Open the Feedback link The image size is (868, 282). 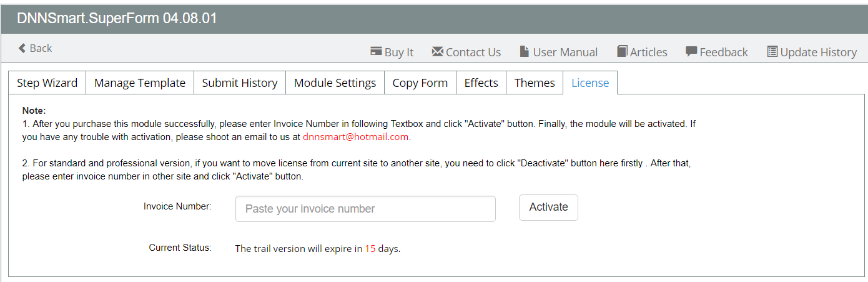point(717,52)
